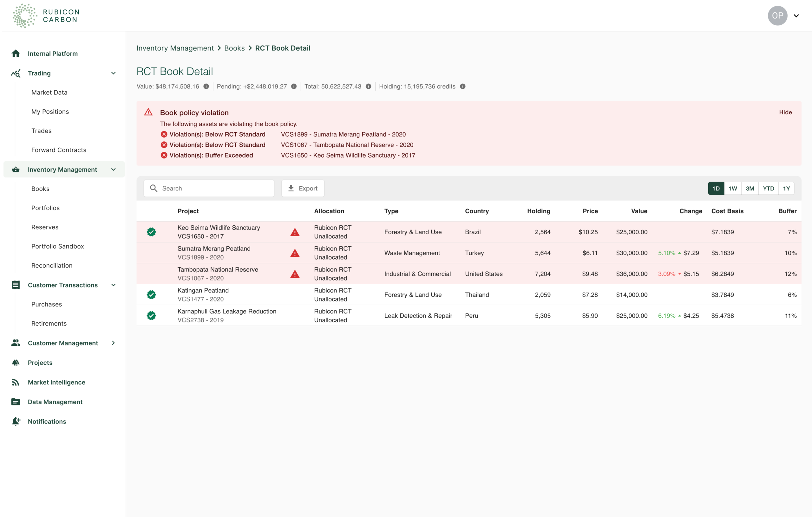This screenshot has height=517, width=812.
Task: Click info icon next to Pending amount
Action: 294,87
